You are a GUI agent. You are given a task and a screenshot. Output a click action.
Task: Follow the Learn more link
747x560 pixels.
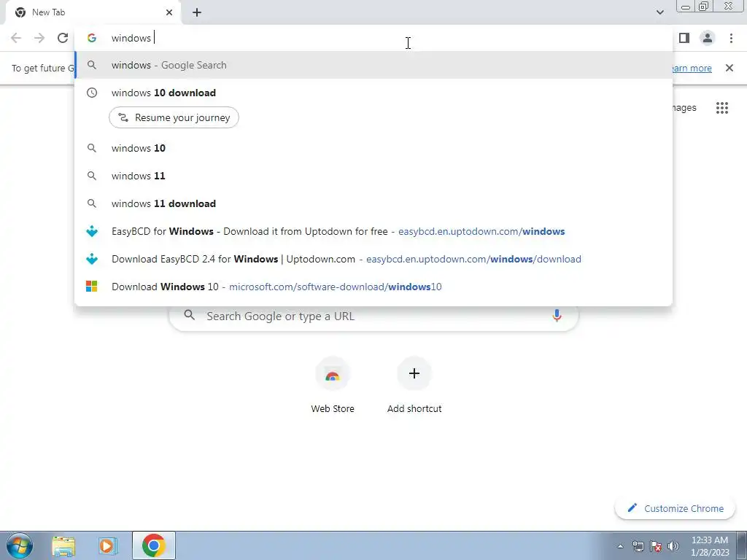pyautogui.click(x=691, y=68)
